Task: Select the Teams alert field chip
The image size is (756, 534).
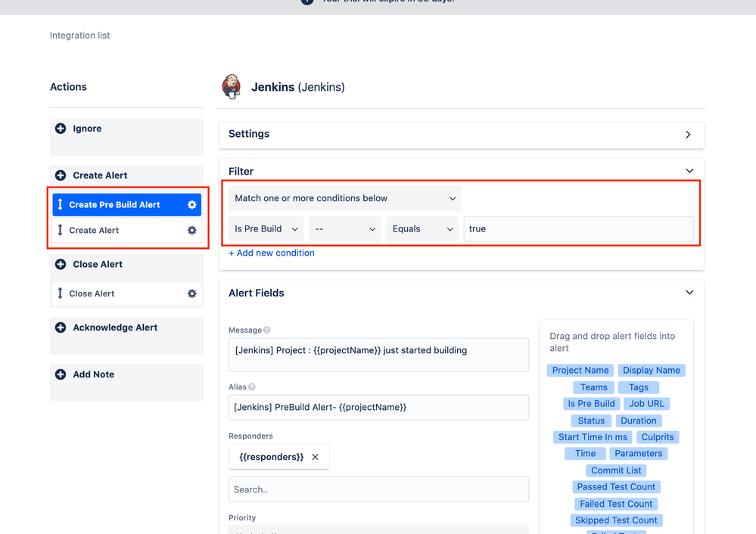Action: 594,387
